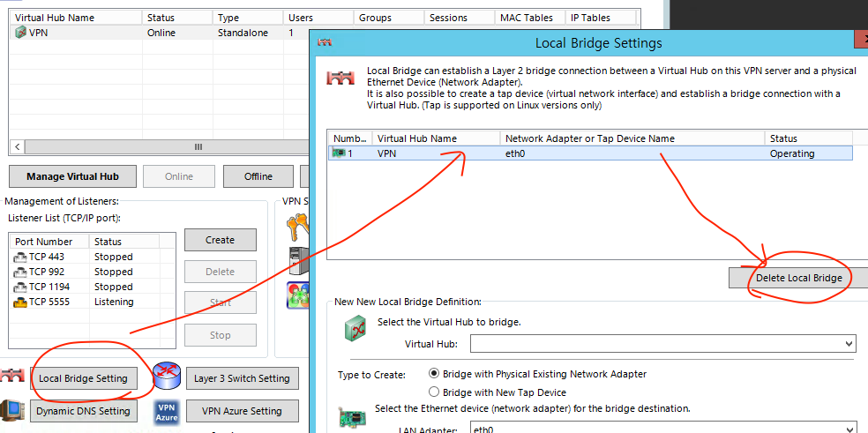Click the MAC Tables column header
The height and width of the screenshot is (433, 868).
coord(531,18)
